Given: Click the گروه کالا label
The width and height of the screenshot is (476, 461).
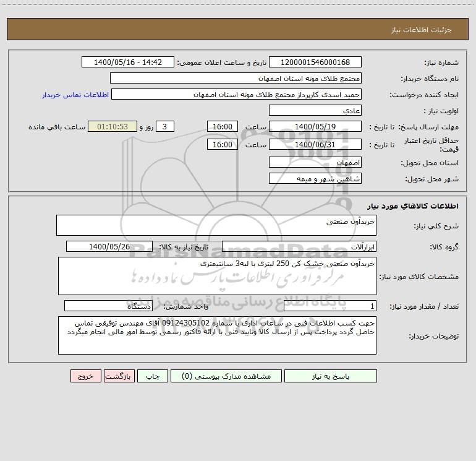Looking at the screenshot, I should point(444,247).
